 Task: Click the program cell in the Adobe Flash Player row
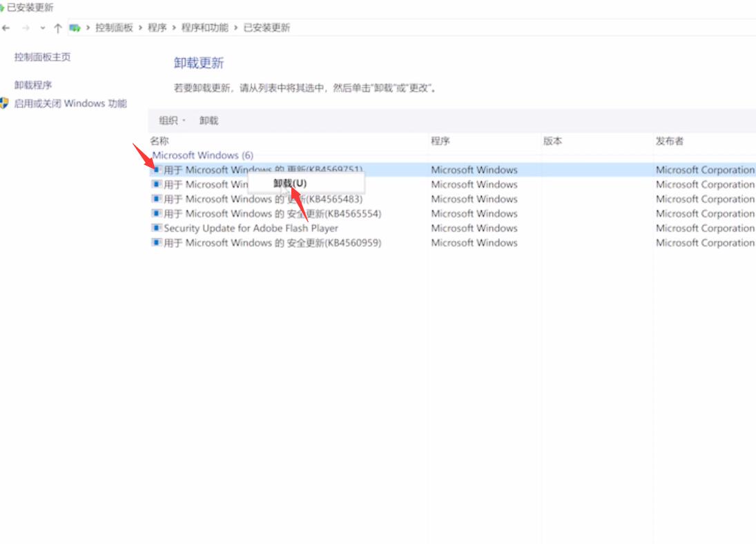pos(474,228)
